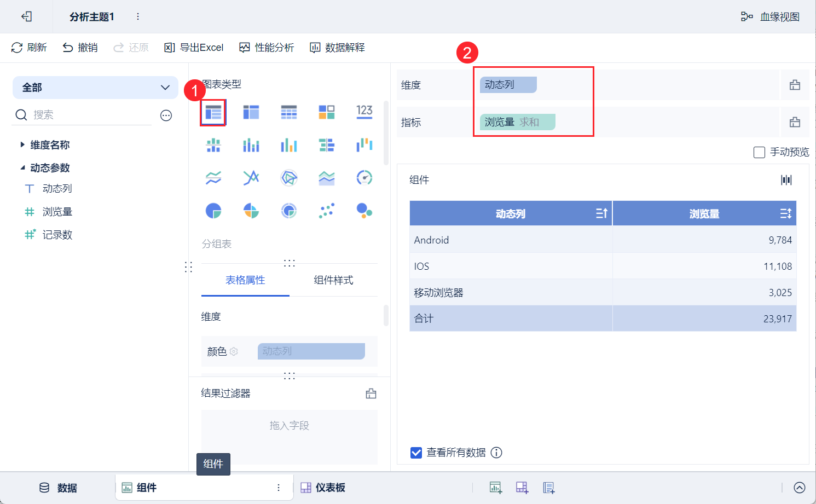The width and height of the screenshot is (816, 504).
Task: Open the 仪表板 bottom tab
Action: point(323,488)
